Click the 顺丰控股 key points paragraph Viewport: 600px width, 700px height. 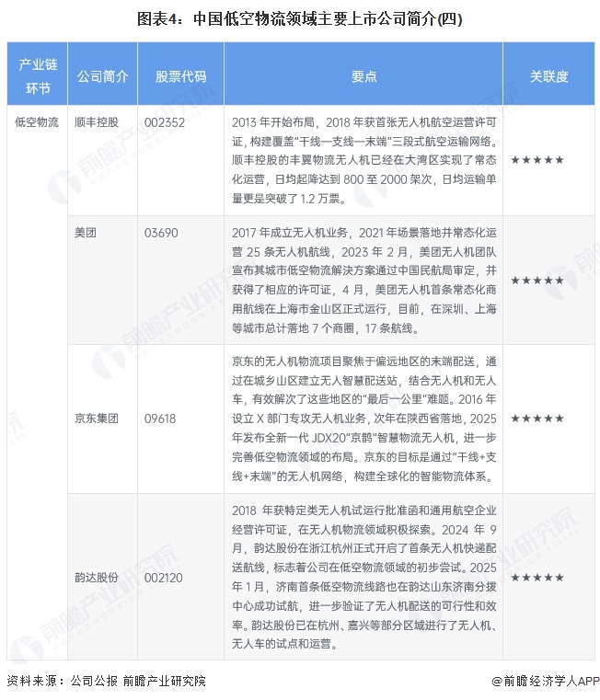pos(364,160)
